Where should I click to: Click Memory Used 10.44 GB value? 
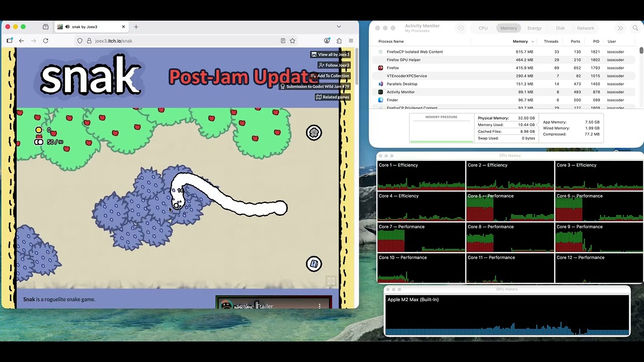tap(526, 125)
